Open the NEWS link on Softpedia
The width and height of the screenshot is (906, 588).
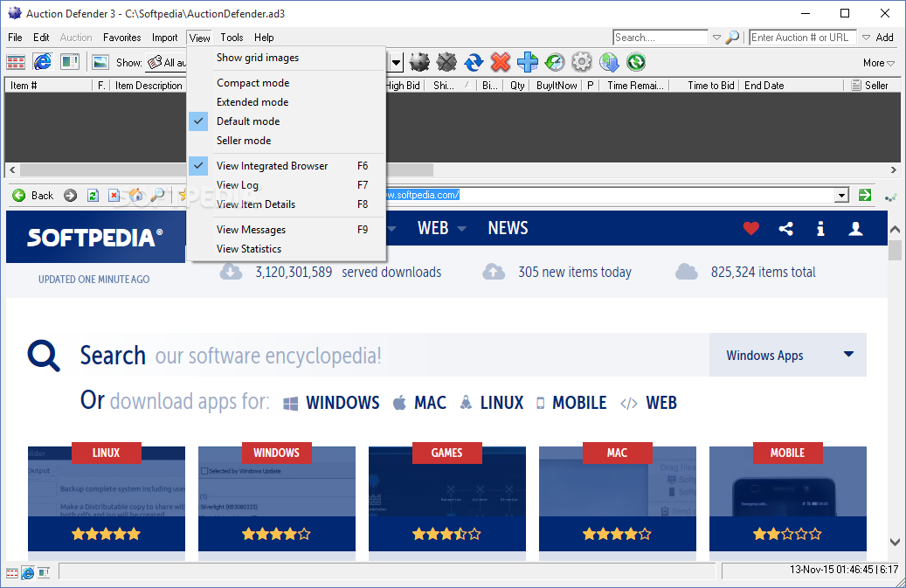pos(508,228)
